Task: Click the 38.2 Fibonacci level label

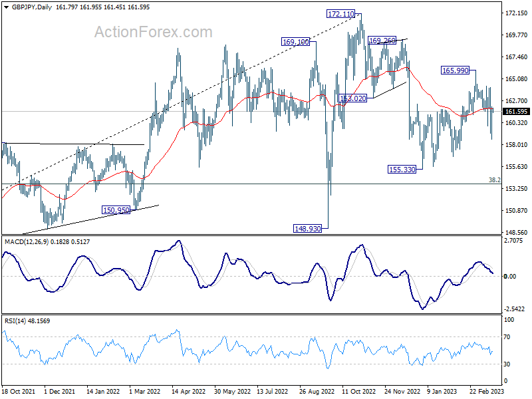Action: [x=494, y=180]
